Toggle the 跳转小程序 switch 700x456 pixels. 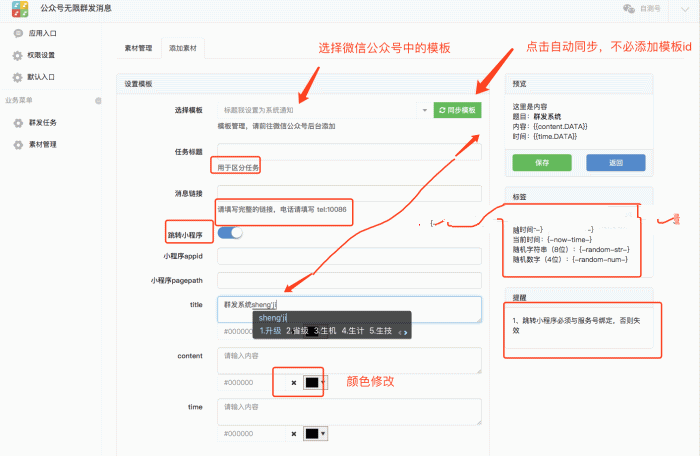pos(230,233)
